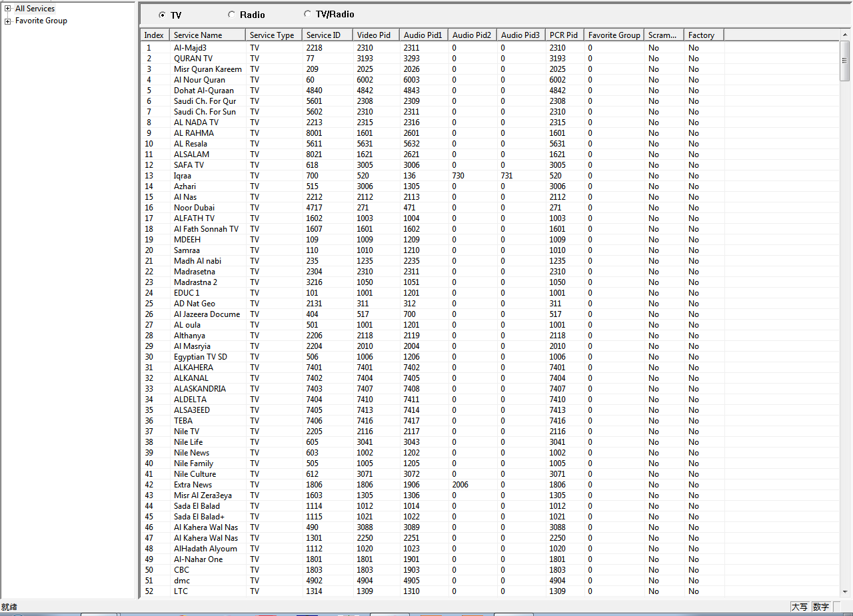
Task: Sort by the Service ID column header
Action: click(x=327, y=35)
